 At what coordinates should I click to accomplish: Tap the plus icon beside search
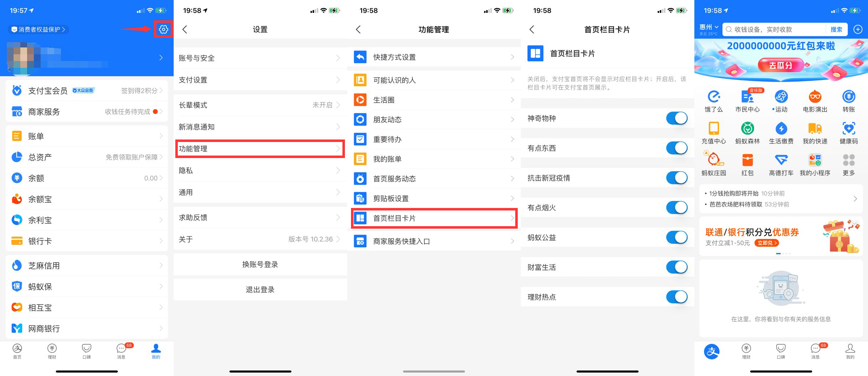(x=858, y=29)
